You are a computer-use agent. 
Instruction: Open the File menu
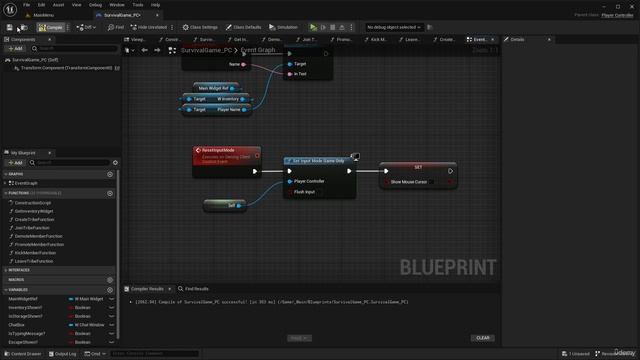tap(27, 5)
